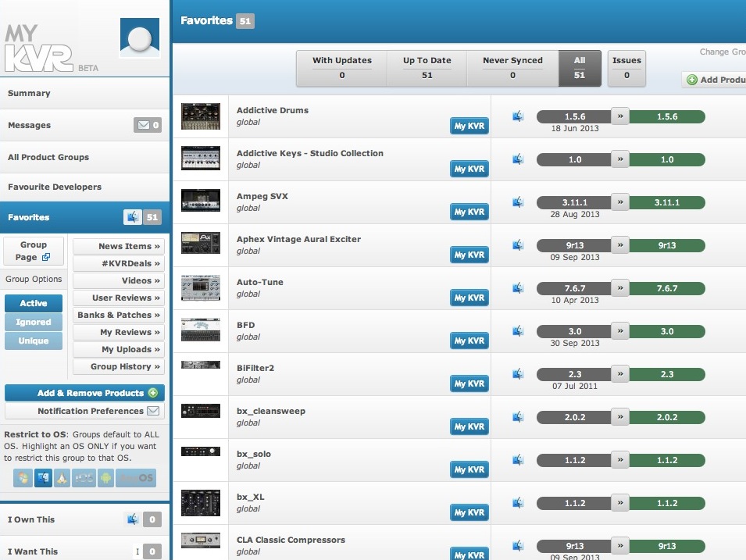Switch to the Up To Date tab
The height and width of the screenshot is (560, 746).
coord(427,68)
